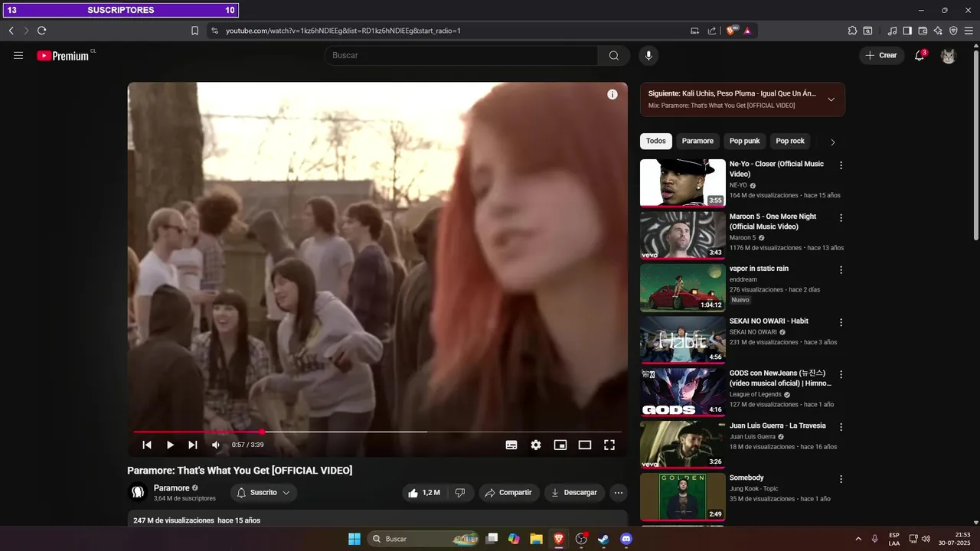Switch to theater mode
980x551 pixels.
pyautogui.click(x=585, y=445)
